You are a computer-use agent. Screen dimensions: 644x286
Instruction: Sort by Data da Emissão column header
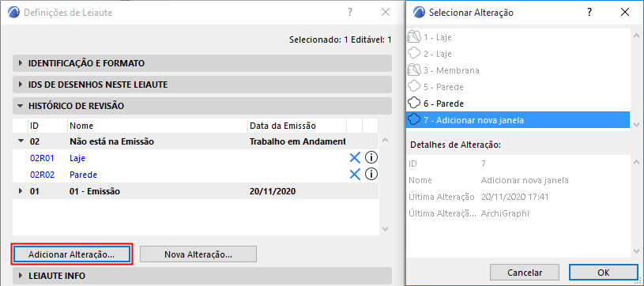(x=297, y=126)
